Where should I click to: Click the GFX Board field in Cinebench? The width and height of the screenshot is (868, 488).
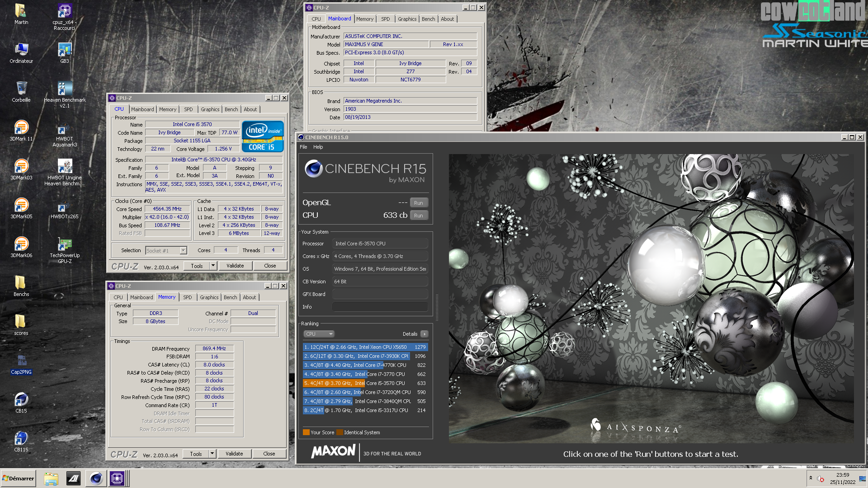click(380, 294)
